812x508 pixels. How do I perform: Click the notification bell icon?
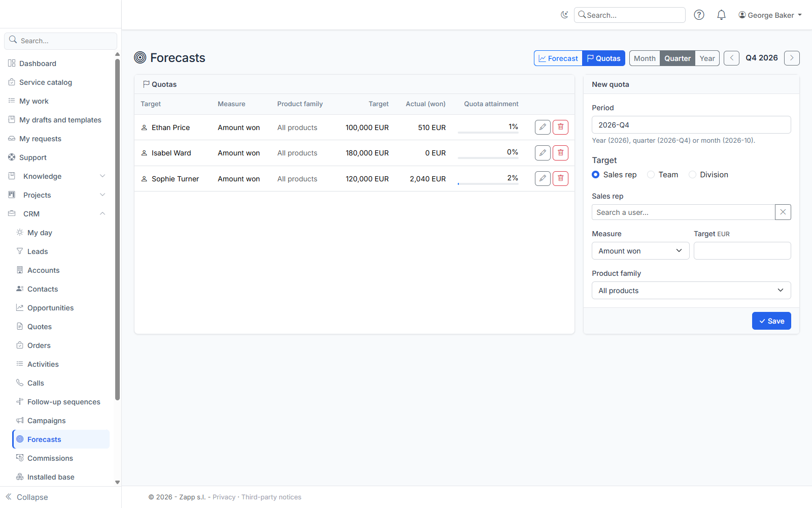[721, 15]
